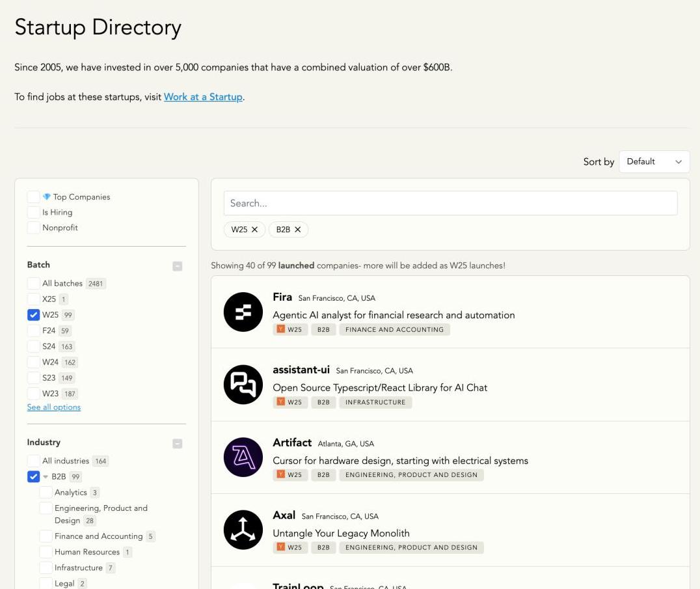Screen dimensions: 700x589
Task: Click the B2B tag on Artifact's card
Action: 323,474
